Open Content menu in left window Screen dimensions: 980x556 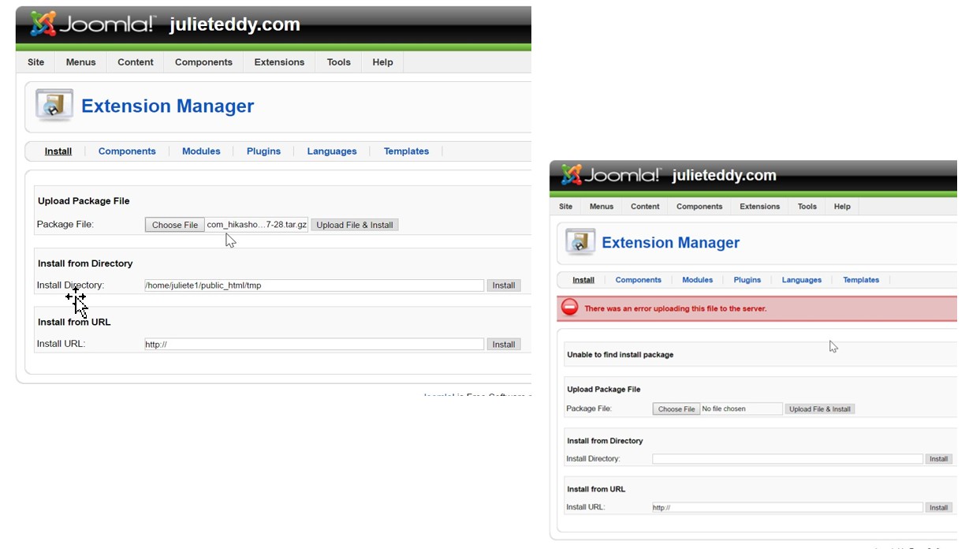[x=136, y=62]
